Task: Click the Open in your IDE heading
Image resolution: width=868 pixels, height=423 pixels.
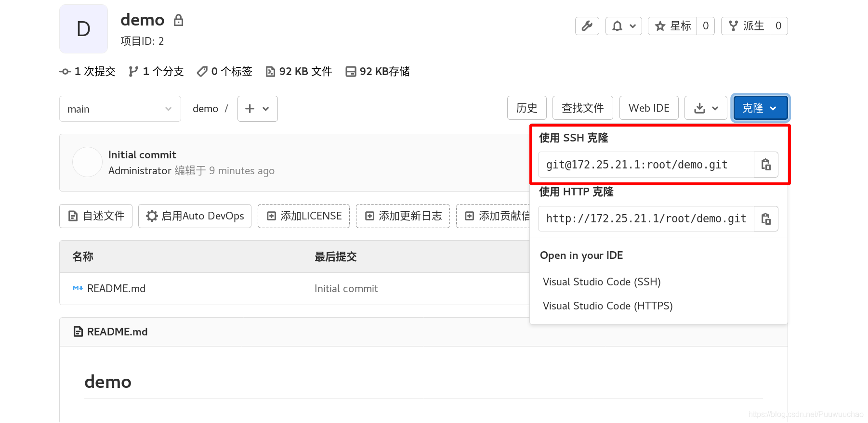Action: [581, 256]
